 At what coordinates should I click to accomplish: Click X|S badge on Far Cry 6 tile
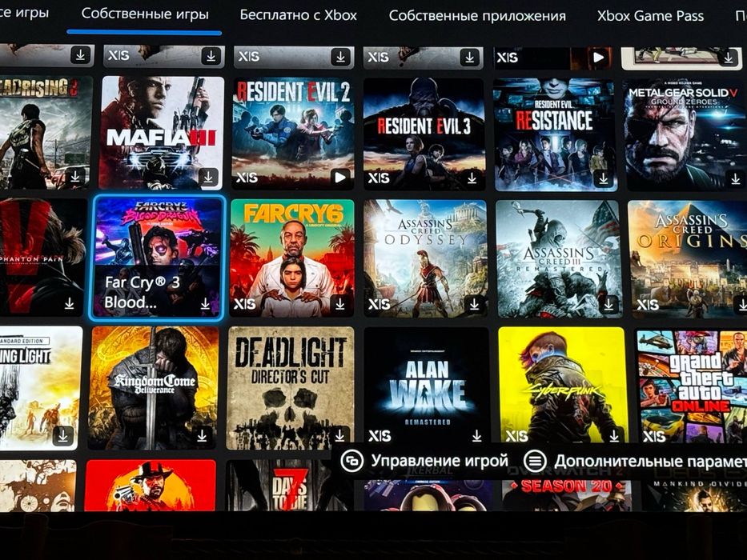[245, 304]
